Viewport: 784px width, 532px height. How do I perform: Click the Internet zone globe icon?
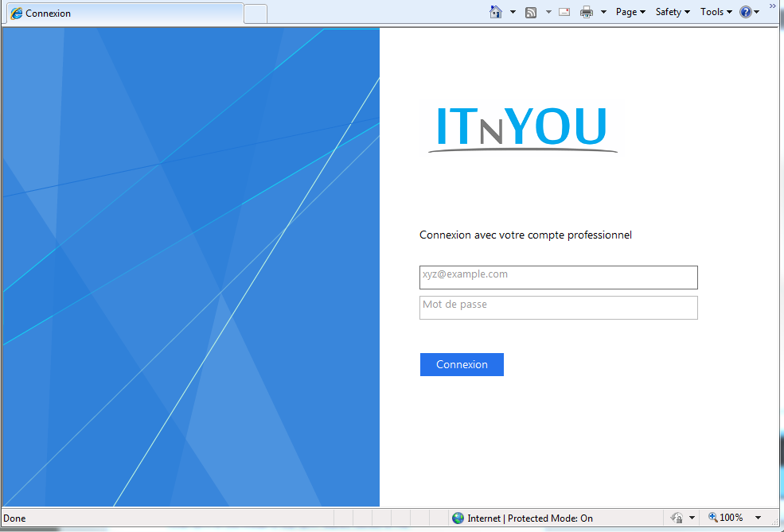458,518
